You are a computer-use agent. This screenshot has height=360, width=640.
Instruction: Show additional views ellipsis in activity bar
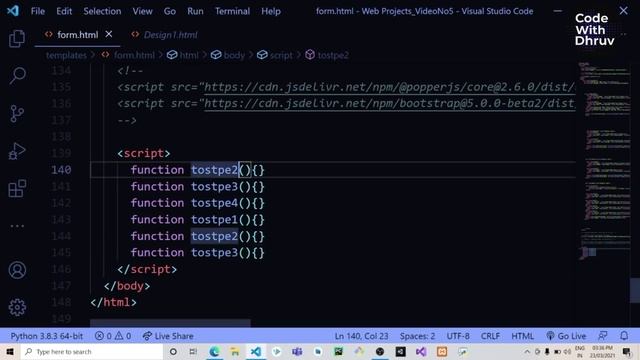pyautogui.click(x=17, y=226)
